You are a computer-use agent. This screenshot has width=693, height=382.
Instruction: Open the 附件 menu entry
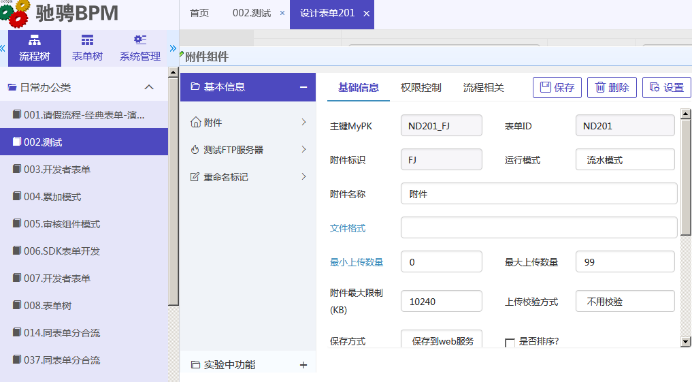tap(248, 122)
